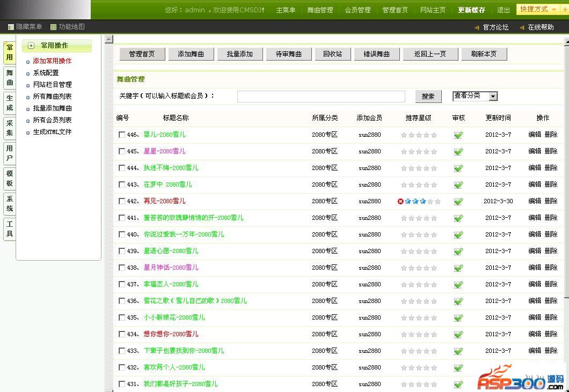Viewport: 569px width, 392px height.
Task: Click the bullet icon beside 系统配置
Action: coord(28,73)
